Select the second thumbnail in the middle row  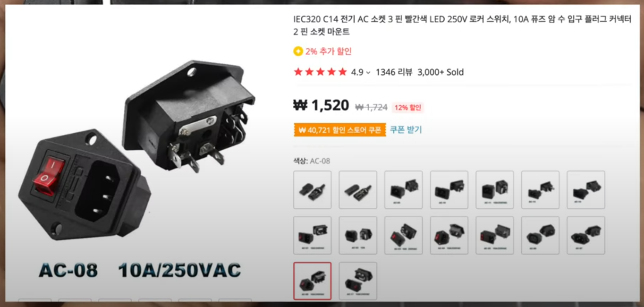358,235
